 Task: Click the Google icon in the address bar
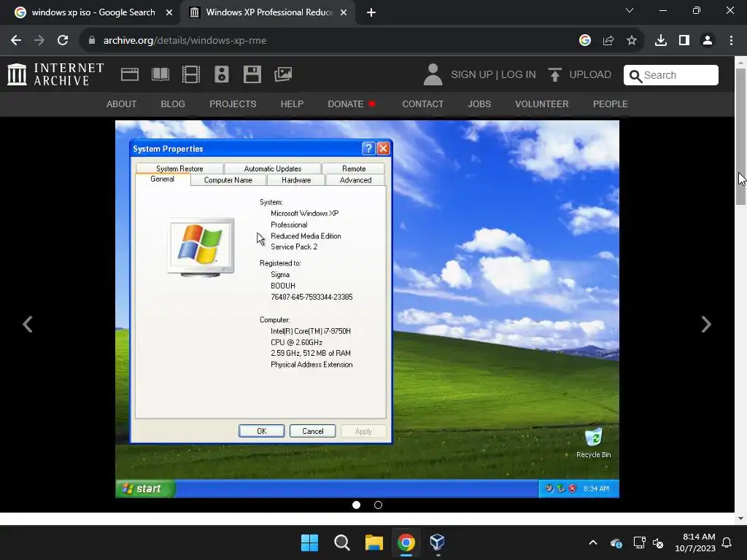pos(585,41)
